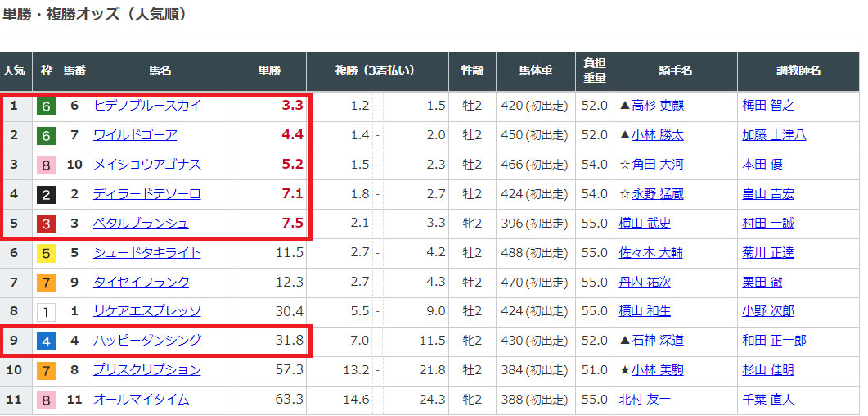Click the yellow bracket 5 badge
Screen dimensions: 868x416
click(x=47, y=253)
